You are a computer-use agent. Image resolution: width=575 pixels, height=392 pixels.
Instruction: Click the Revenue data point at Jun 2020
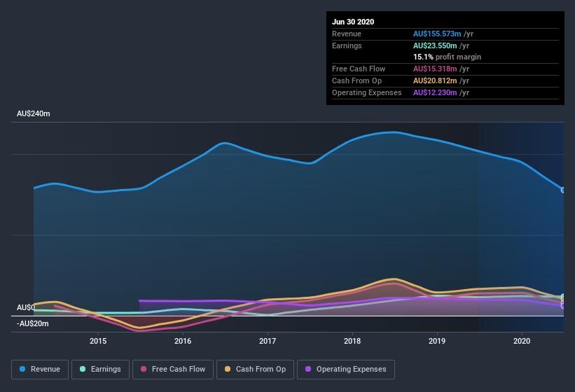click(563, 190)
